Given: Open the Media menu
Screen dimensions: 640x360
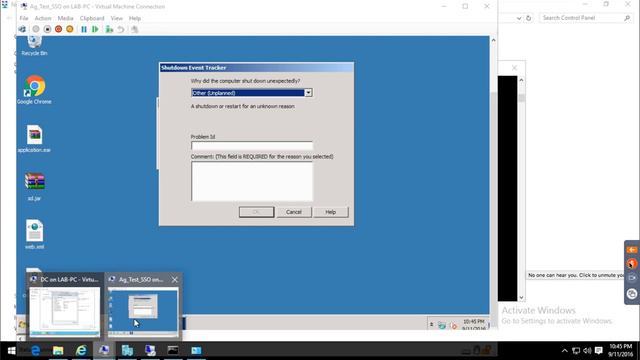Looking at the screenshot, I should 65,18.
